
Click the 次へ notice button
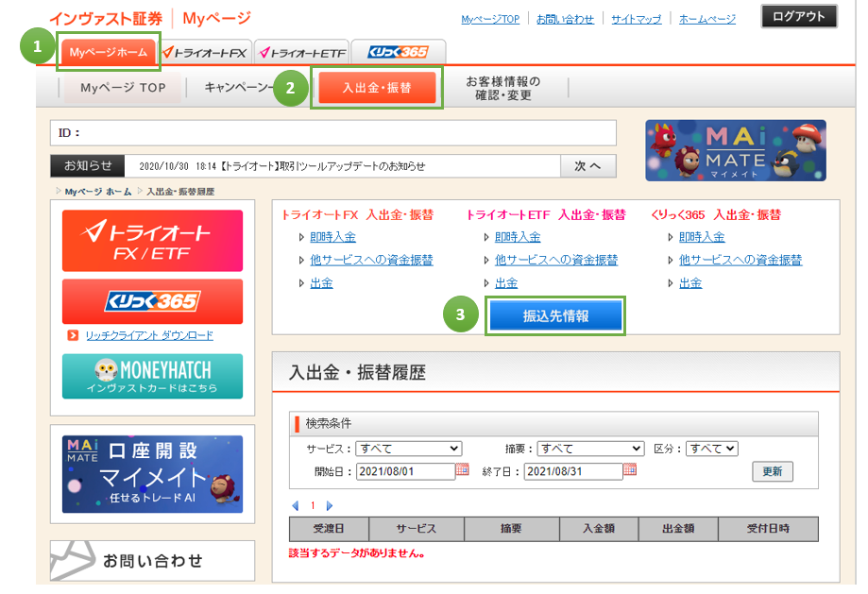(x=587, y=165)
